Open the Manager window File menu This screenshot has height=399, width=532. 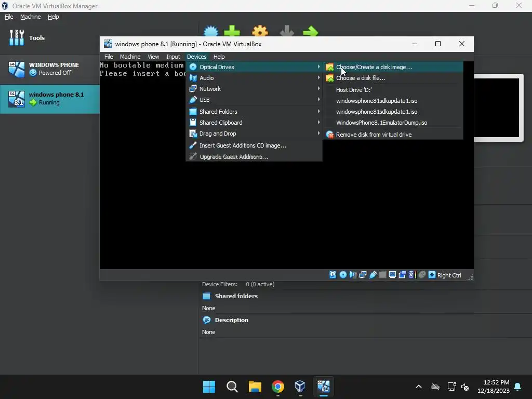pyautogui.click(x=9, y=17)
